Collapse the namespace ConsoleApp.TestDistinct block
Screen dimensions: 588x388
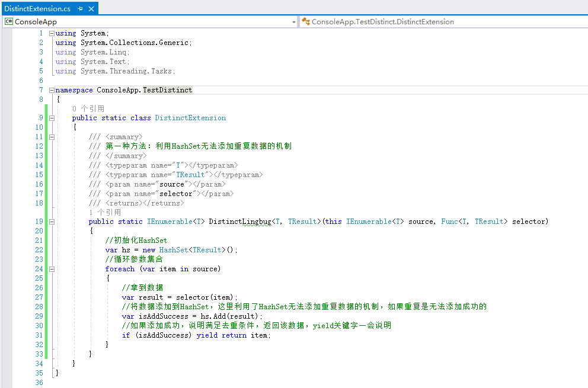click(x=52, y=90)
